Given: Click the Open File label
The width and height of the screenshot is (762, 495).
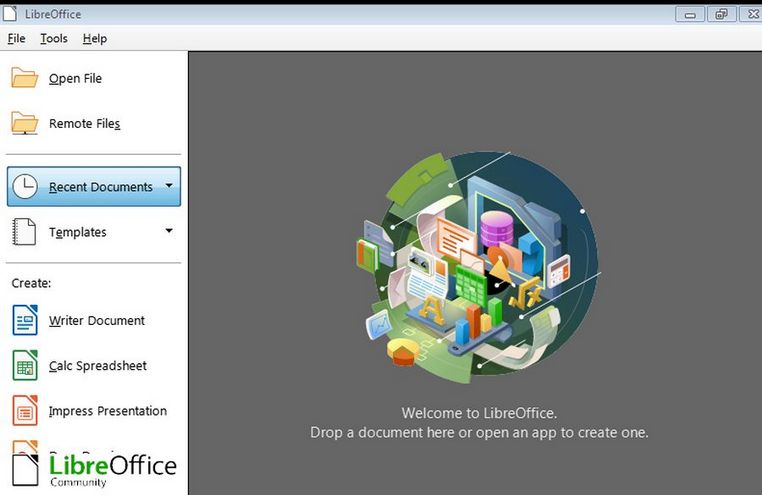Looking at the screenshot, I should 75,78.
